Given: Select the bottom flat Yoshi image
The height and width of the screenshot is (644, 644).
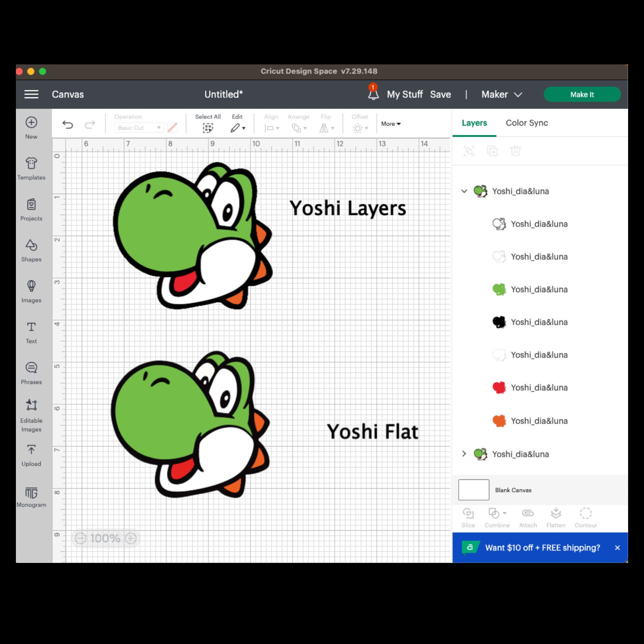Looking at the screenshot, I should click(x=191, y=424).
